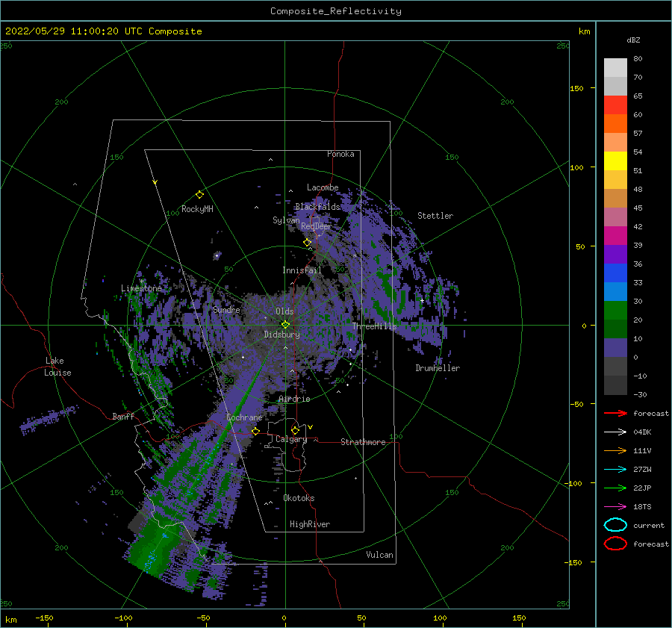Click the Drumheller town label
Image resolution: width=672 pixels, height=628 pixels.
(x=438, y=368)
